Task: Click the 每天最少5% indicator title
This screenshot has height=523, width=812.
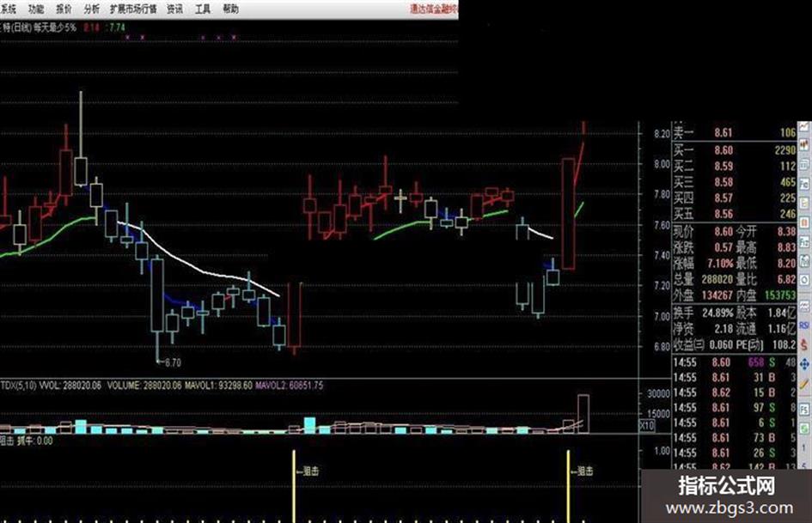Action: coord(55,27)
